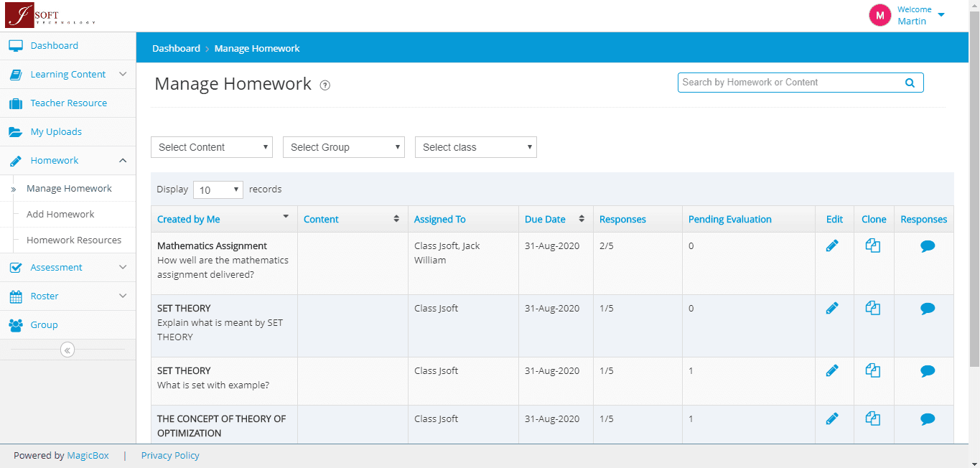The image size is (980, 468).
Task: Click the search magnifier icon
Action: [x=910, y=83]
